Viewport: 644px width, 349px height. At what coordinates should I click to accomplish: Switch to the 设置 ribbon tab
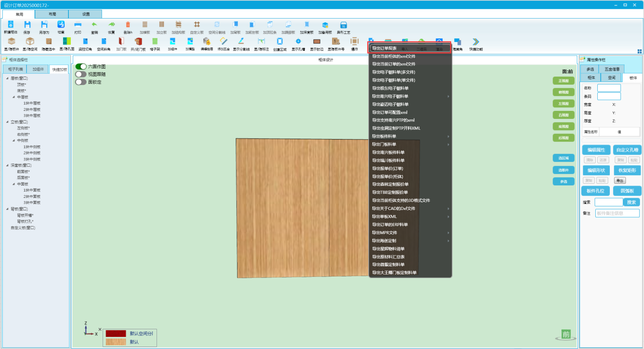[x=86, y=14]
